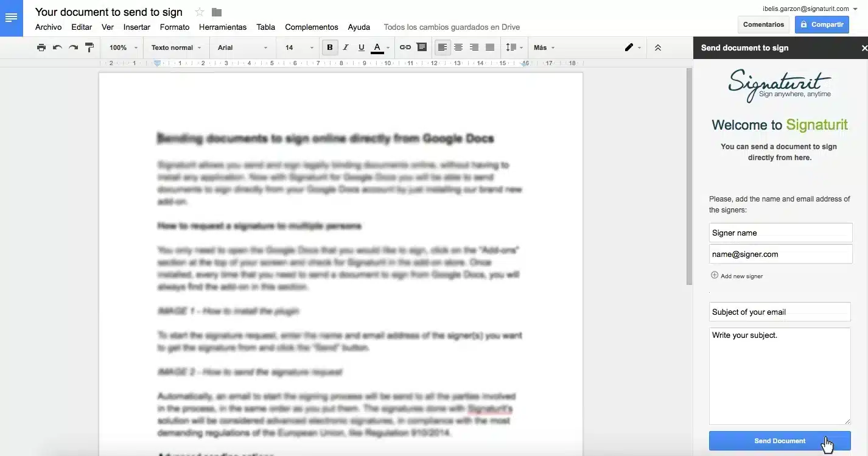Viewport: 868px width, 456px height.
Task: Click the Print icon
Action: tap(41, 47)
